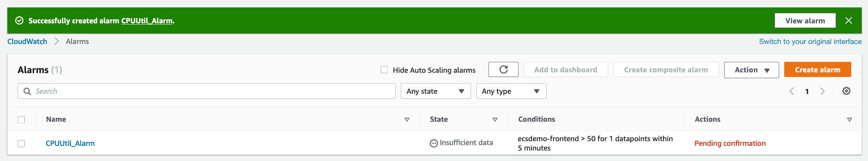
Task: Click the magnifier icon in search box
Action: click(x=27, y=91)
